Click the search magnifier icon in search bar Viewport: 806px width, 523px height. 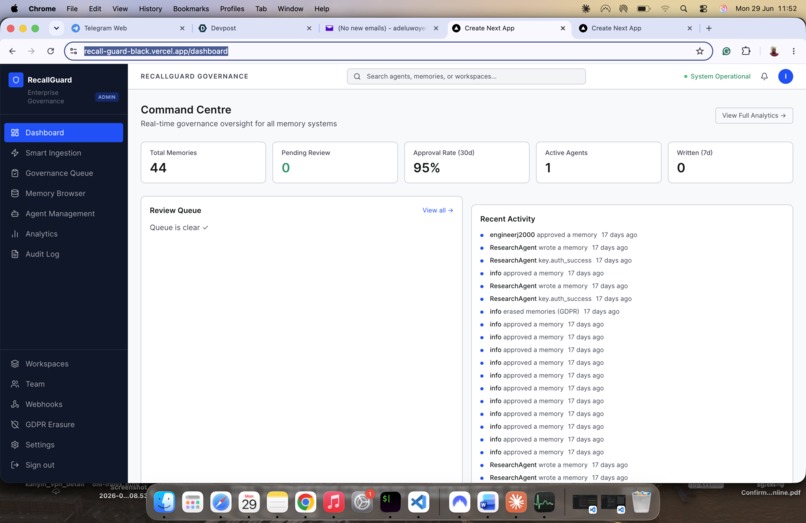pos(357,76)
